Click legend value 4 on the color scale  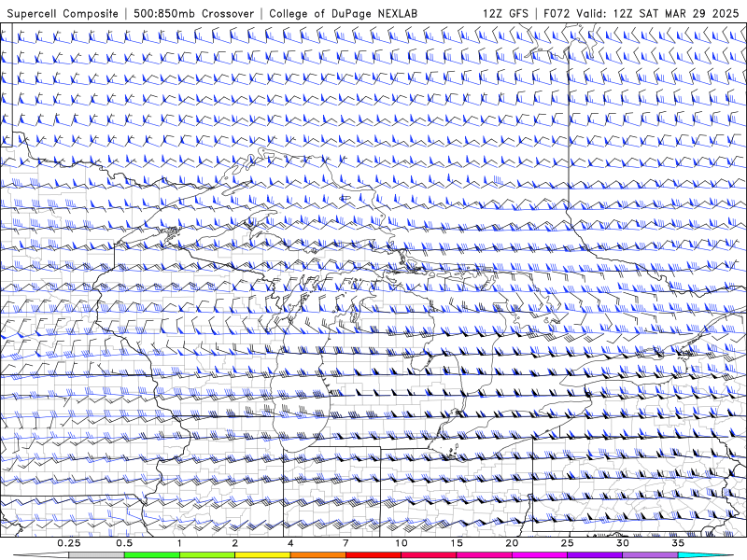coord(290,543)
